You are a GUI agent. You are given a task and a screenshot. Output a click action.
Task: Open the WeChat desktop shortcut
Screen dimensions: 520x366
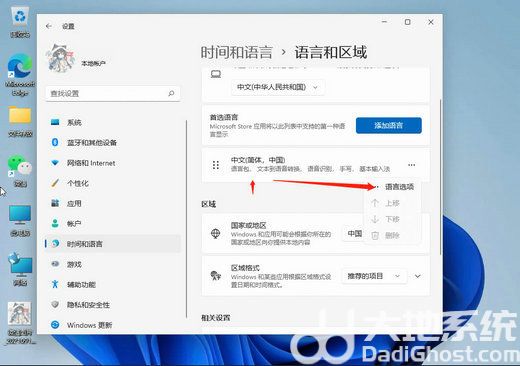coord(20,171)
